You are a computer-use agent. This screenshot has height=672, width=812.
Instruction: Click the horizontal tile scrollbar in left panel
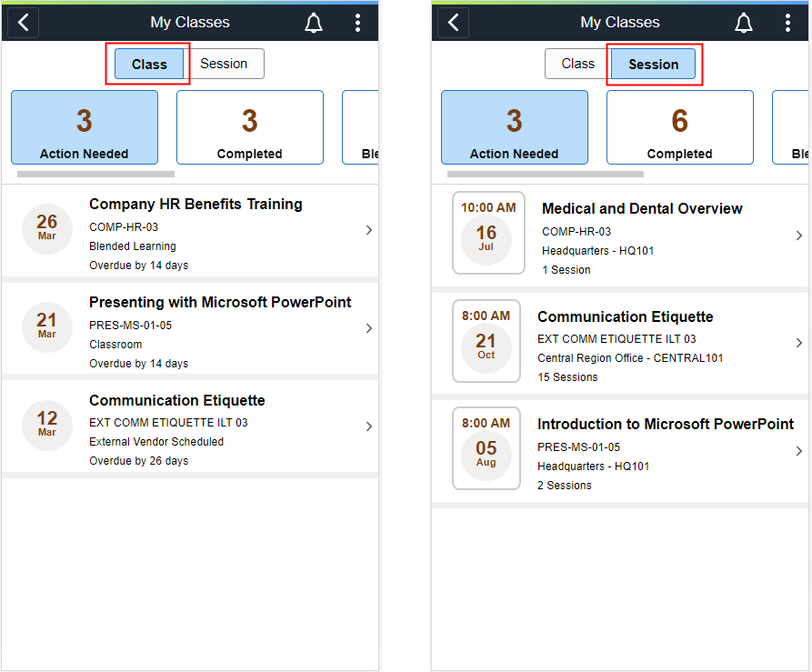tap(95, 174)
